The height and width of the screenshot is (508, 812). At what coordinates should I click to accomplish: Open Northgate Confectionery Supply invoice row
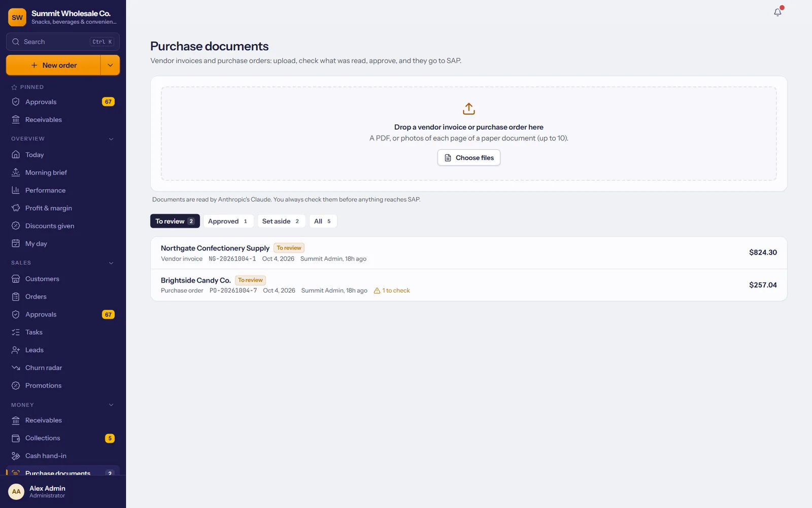pyautogui.click(x=469, y=253)
